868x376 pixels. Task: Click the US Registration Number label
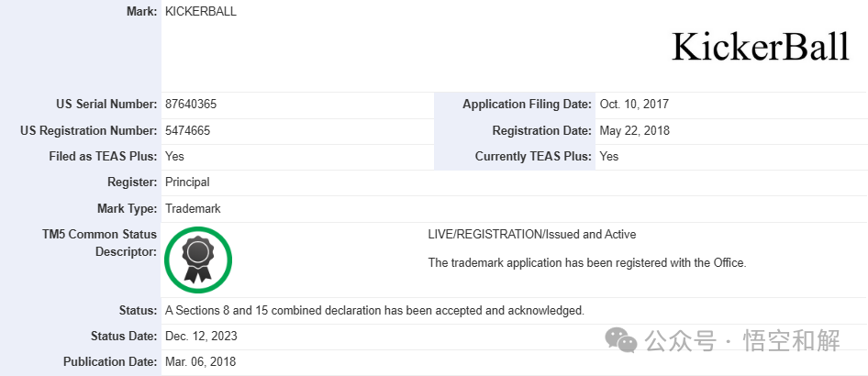coord(89,130)
